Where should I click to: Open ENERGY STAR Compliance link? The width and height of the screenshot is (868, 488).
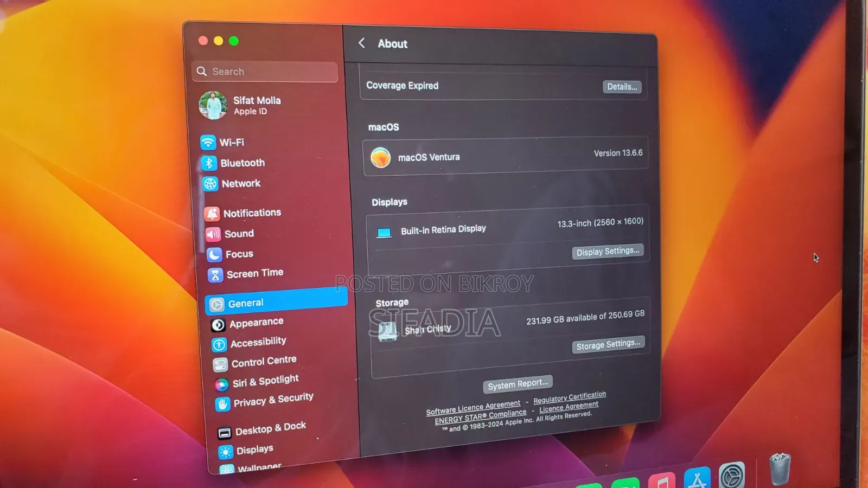(481, 416)
